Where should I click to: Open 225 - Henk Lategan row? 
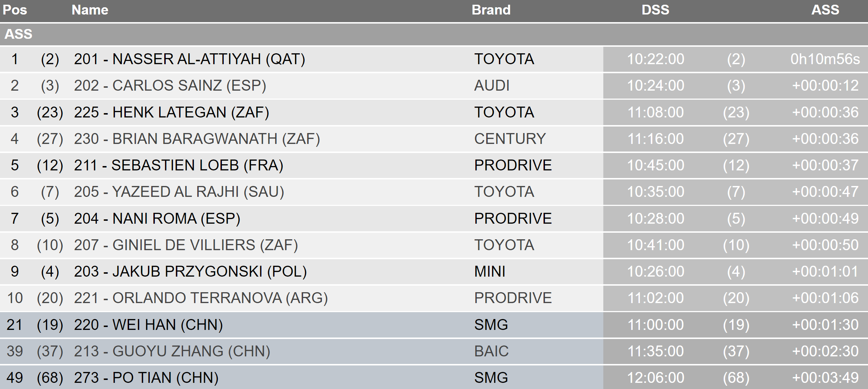coord(171,112)
